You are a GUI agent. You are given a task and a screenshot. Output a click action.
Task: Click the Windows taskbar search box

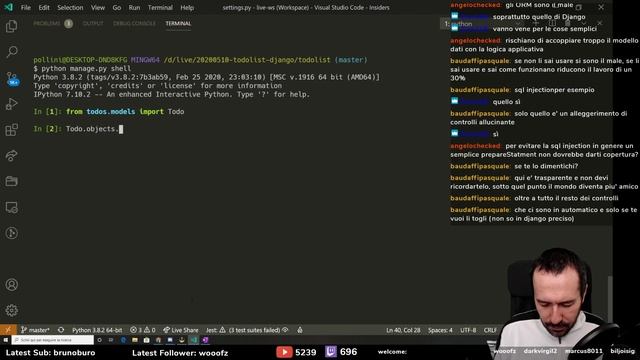tap(53, 340)
